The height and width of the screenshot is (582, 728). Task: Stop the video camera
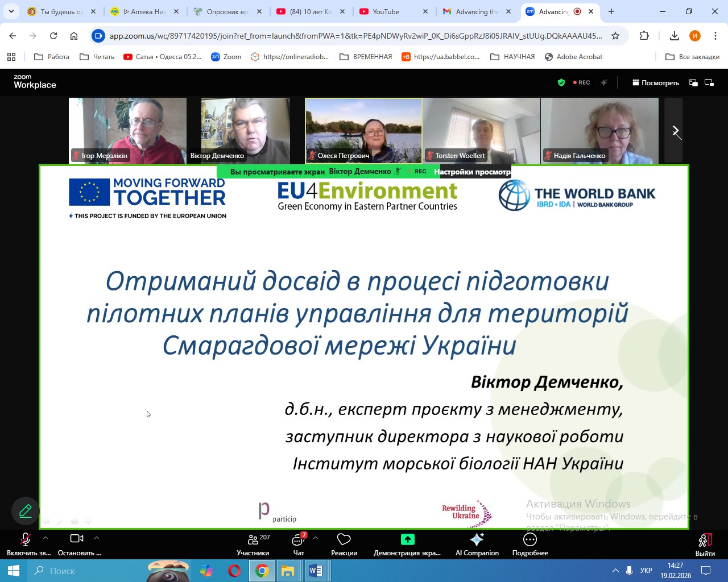point(76,539)
